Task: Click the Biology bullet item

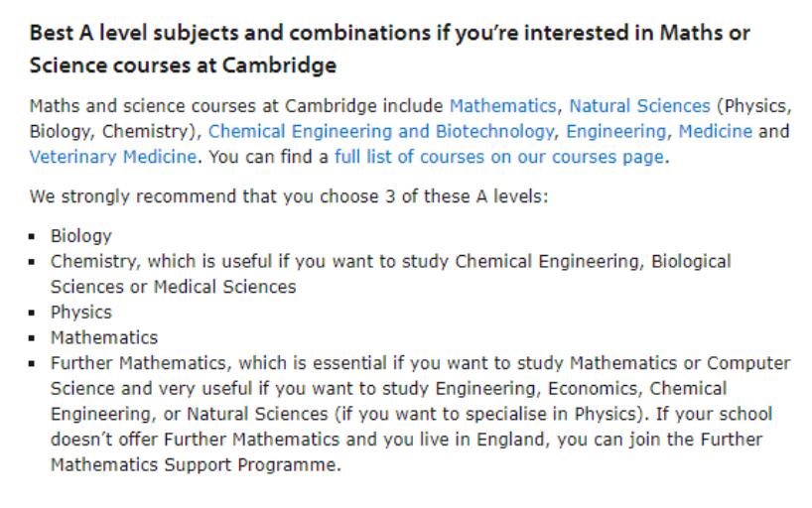Action: pos(80,235)
